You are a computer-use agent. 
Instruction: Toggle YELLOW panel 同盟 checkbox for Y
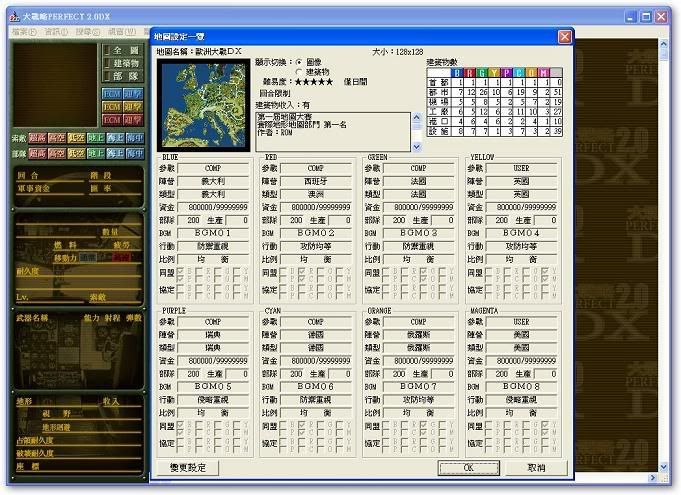click(x=546, y=271)
